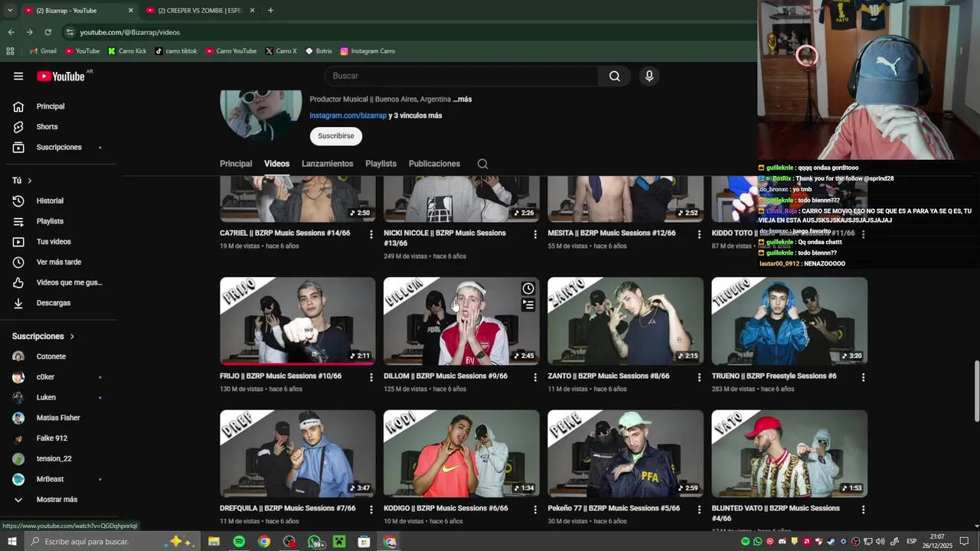Open the KODIGO Music Sessions #6 thumbnail
This screenshot has width=980, height=551.
coord(462,454)
